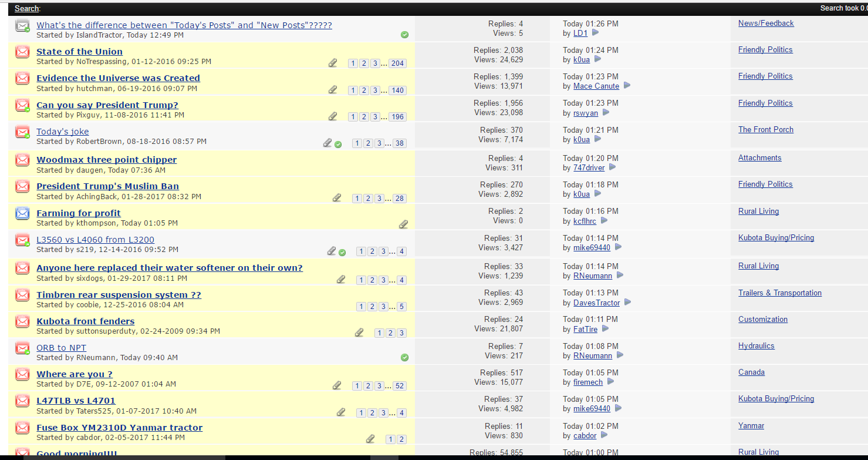
Task: Open the Woodmax three point chipper thread
Action: click(x=106, y=160)
